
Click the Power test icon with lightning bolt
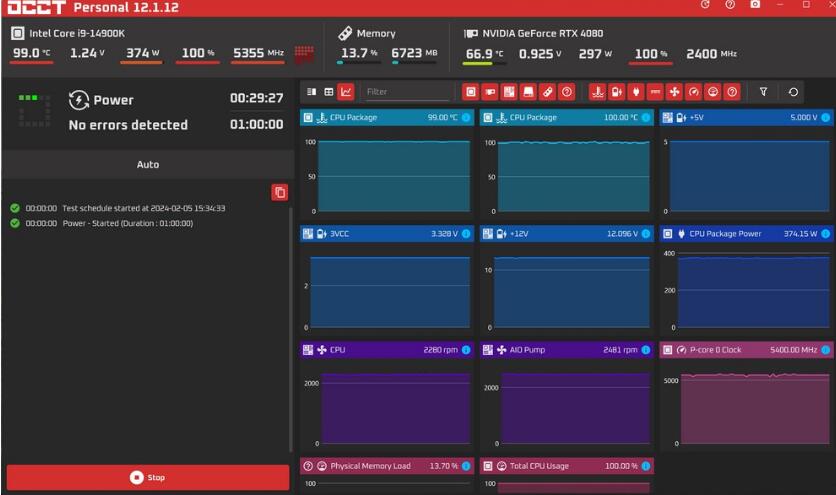[79, 100]
